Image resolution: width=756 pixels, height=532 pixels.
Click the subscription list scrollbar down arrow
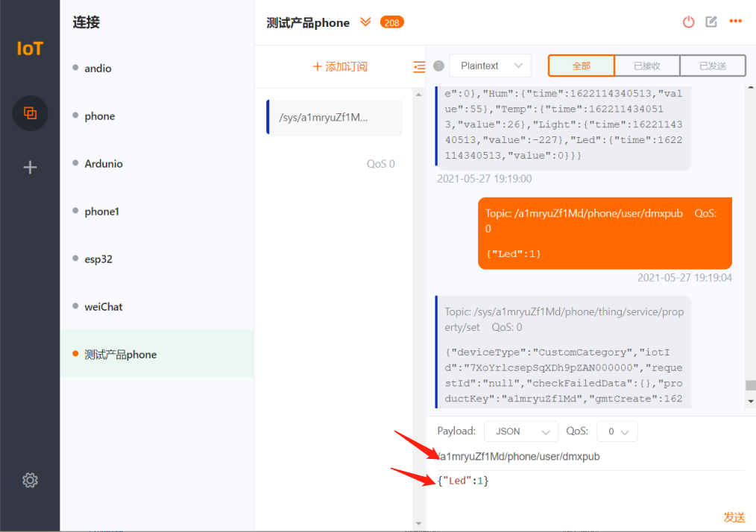[x=418, y=523]
